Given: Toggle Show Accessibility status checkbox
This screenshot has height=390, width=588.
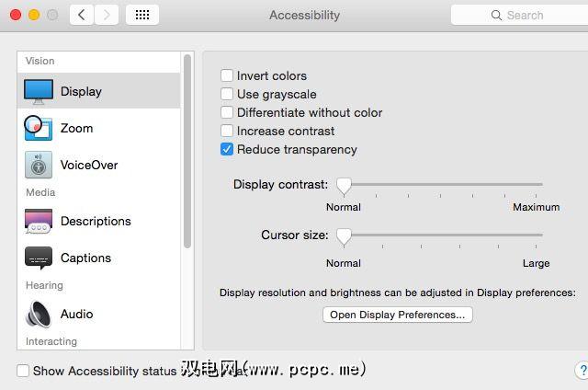Looking at the screenshot, I should [23, 371].
